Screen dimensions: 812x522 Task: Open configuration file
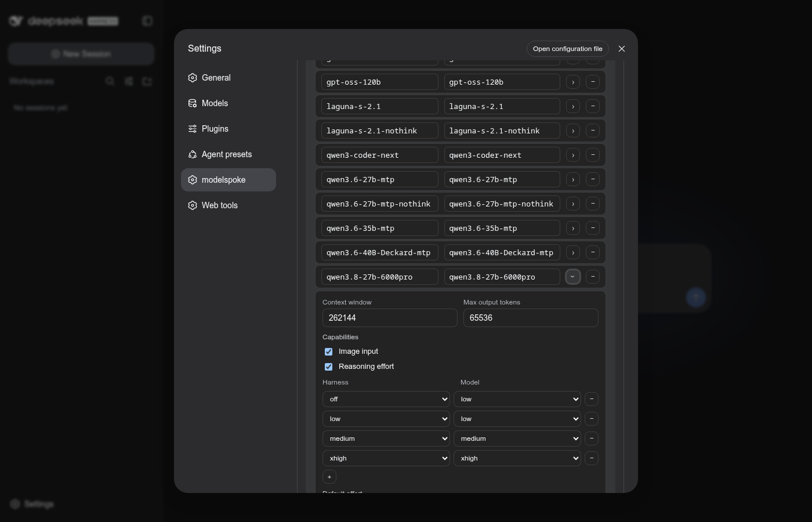pyautogui.click(x=568, y=49)
